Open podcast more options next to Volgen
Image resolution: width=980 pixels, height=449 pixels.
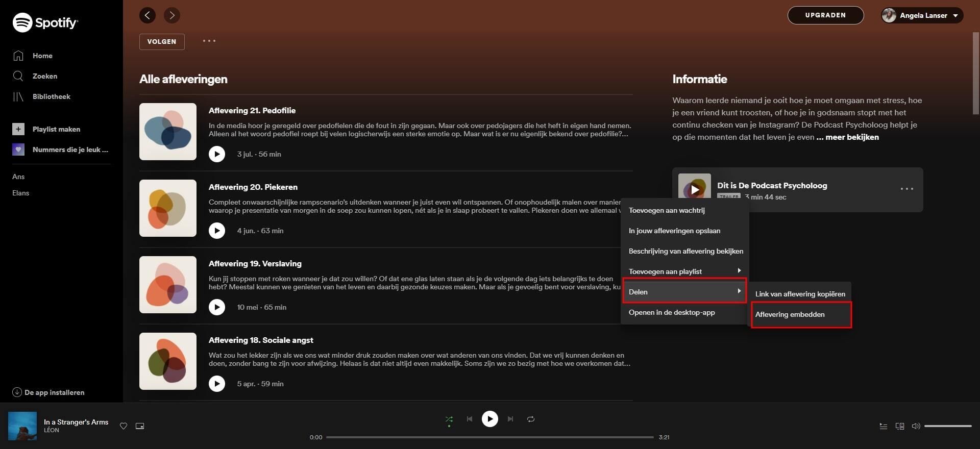point(209,41)
